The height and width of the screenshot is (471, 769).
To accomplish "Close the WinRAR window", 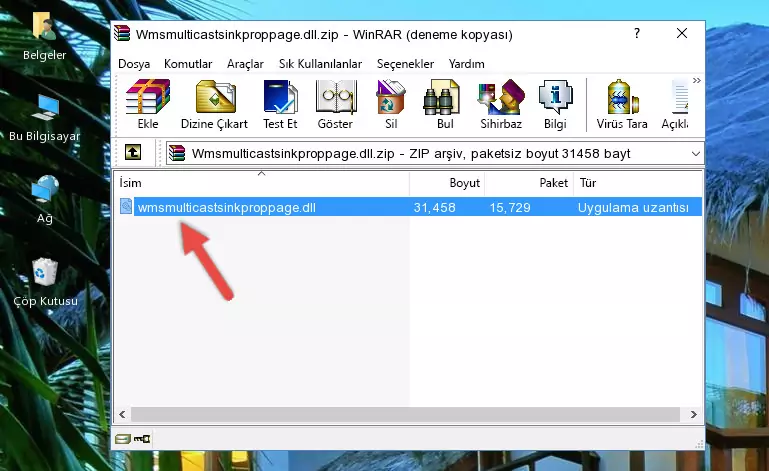I will [682, 33].
